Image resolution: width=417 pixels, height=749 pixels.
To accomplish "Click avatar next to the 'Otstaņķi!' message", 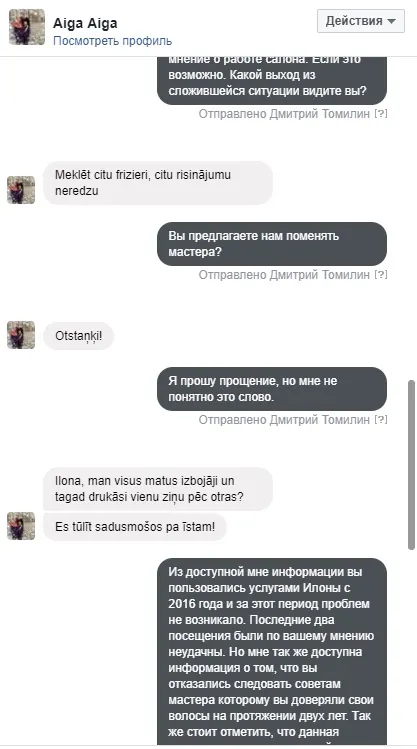I will pyautogui.click(x=21, y=335).
